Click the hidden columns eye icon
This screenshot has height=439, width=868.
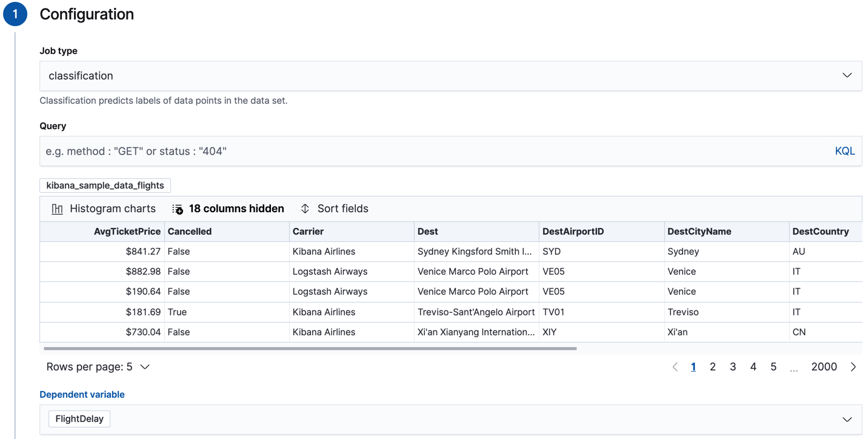(x=177, y=208)
